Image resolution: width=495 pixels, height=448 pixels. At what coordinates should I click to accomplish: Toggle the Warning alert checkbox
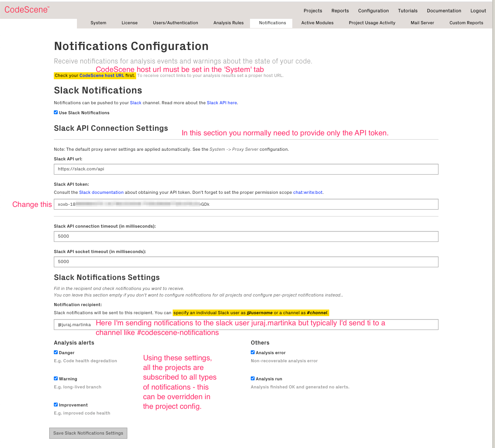[56, 378]
